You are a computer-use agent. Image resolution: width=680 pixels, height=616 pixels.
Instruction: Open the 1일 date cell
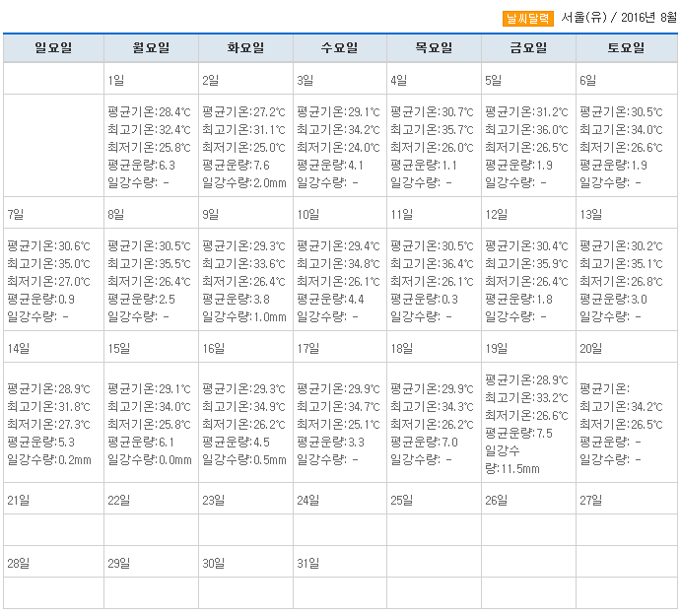pyautogui.click(x=116, y=80)
